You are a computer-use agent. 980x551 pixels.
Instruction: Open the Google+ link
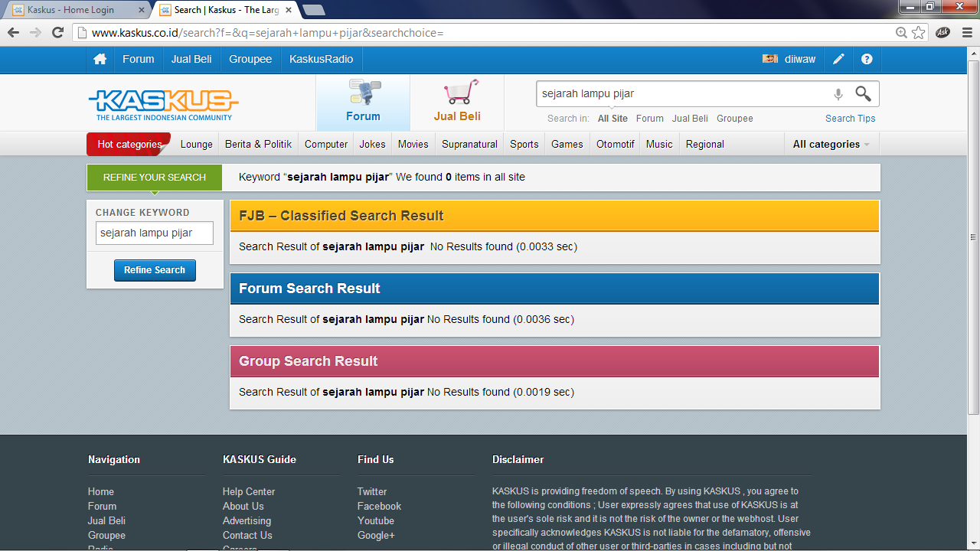(376, 536)
